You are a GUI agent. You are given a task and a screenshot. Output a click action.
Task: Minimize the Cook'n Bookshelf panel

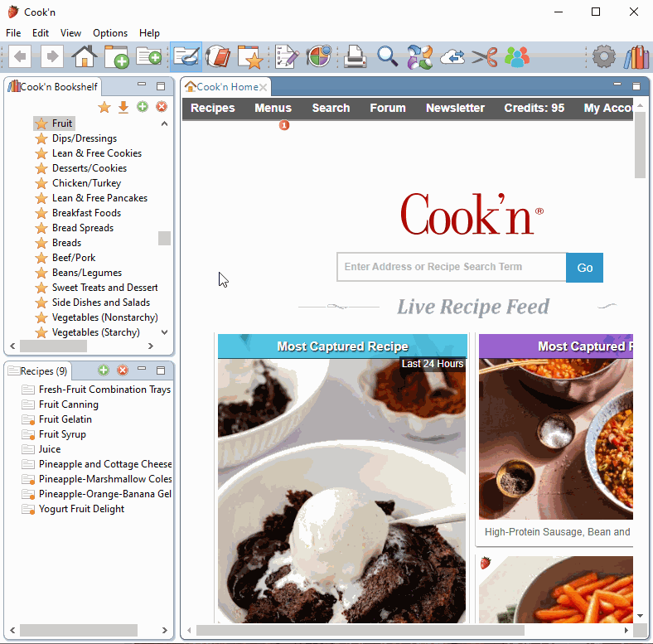pos(142,85)
